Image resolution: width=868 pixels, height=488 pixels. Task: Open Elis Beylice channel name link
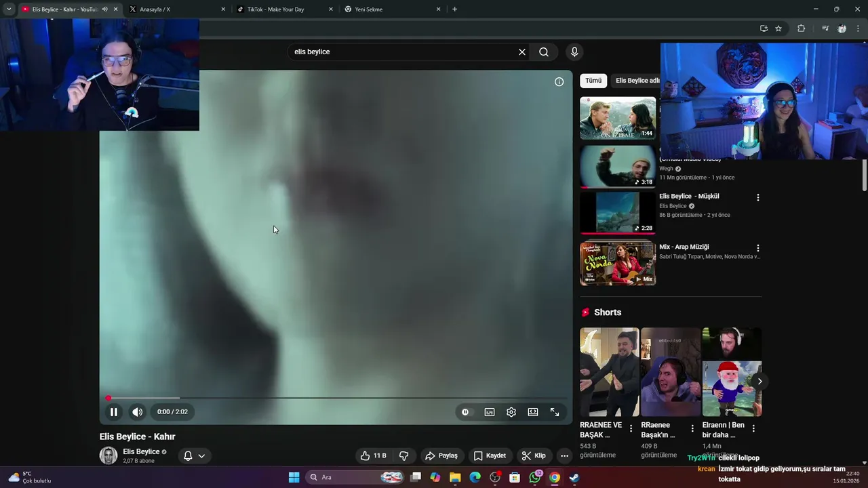(x=141, y=451)
